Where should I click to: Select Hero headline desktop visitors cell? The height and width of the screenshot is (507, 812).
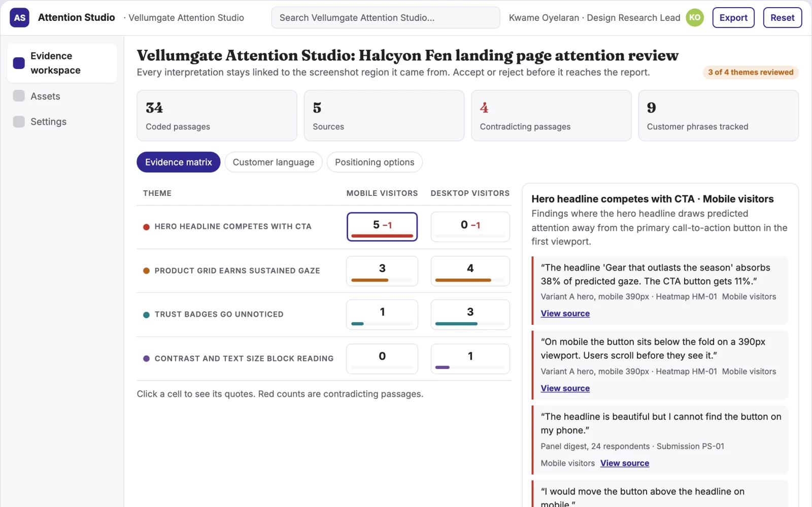[470, 227]
